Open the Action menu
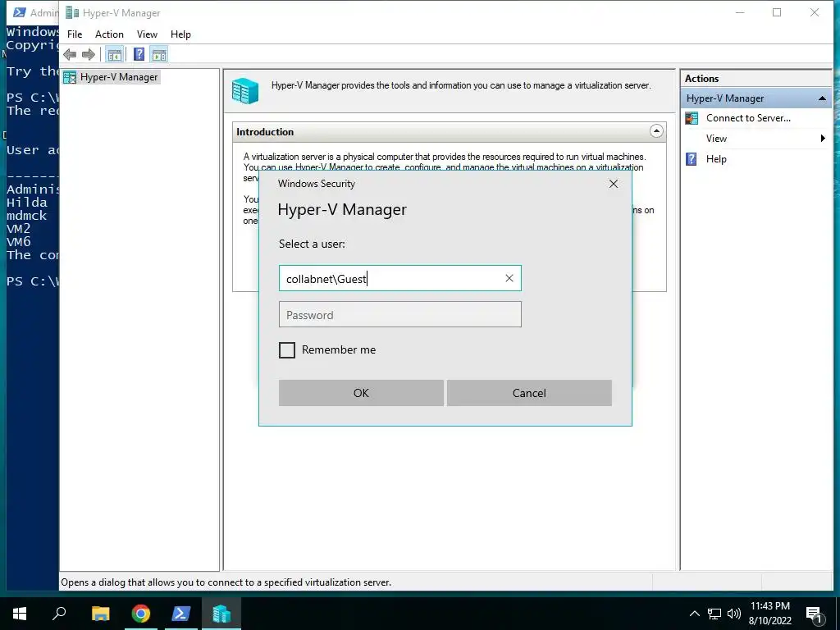 [109, 34]
